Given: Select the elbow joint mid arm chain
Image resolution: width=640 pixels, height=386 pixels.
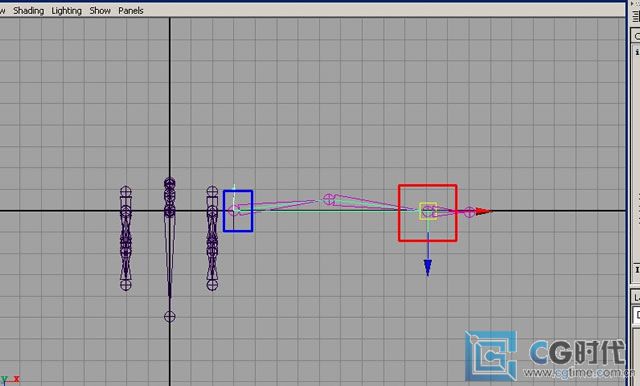Looking at the screenshot, I should pyautogui.click(x=329, y=200).
